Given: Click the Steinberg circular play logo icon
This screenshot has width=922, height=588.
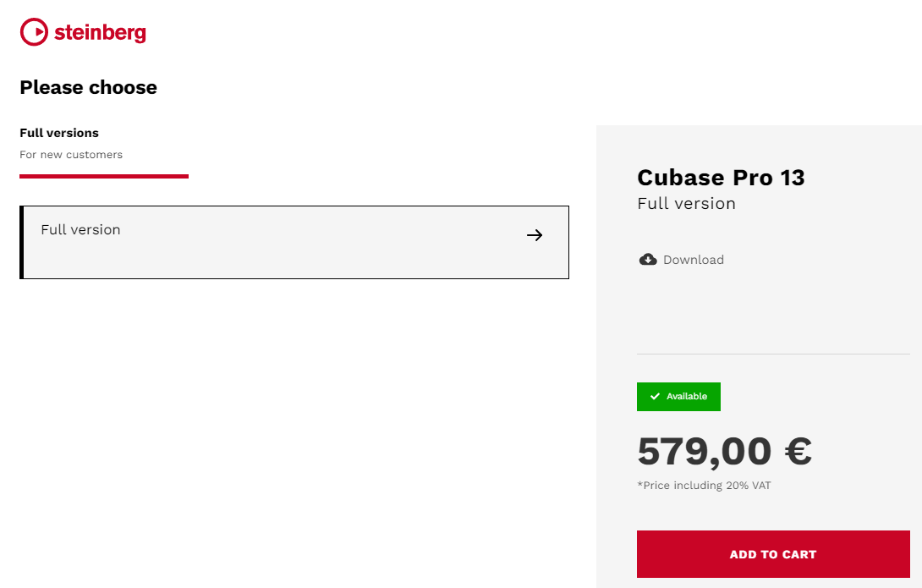Looking at the screenshot, I should pos(34,32).
